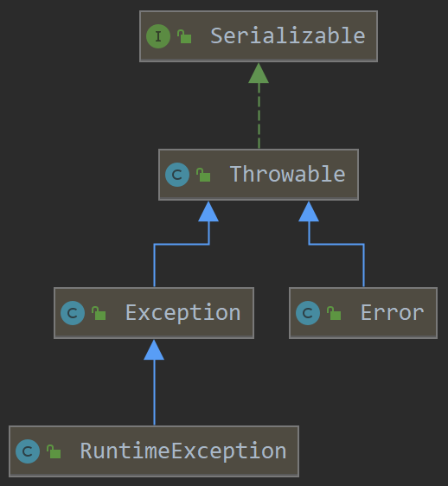
Task: Click the green dashed arrowhead into Serializable
Action: (259, 74)
